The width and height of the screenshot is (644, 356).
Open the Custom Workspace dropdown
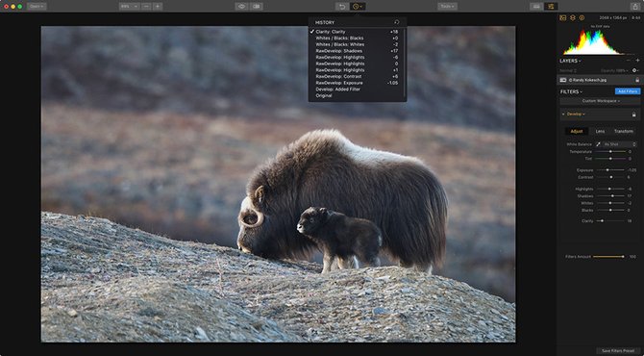[600, 101]
